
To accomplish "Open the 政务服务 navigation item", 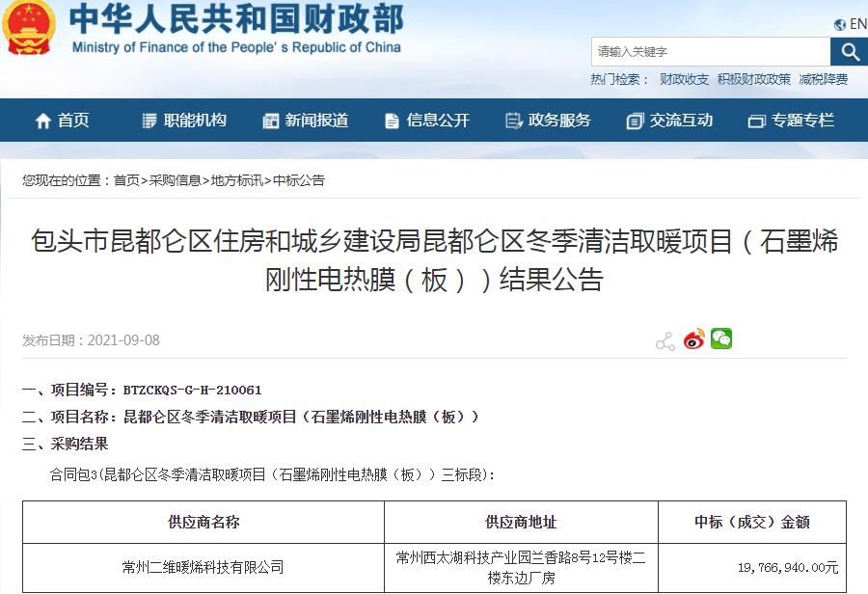I will [549, 121].
